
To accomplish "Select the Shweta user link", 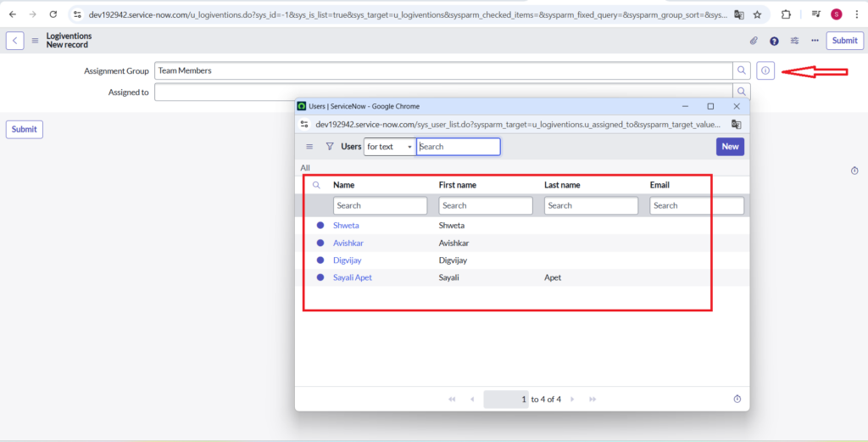I will pos(346,226).
